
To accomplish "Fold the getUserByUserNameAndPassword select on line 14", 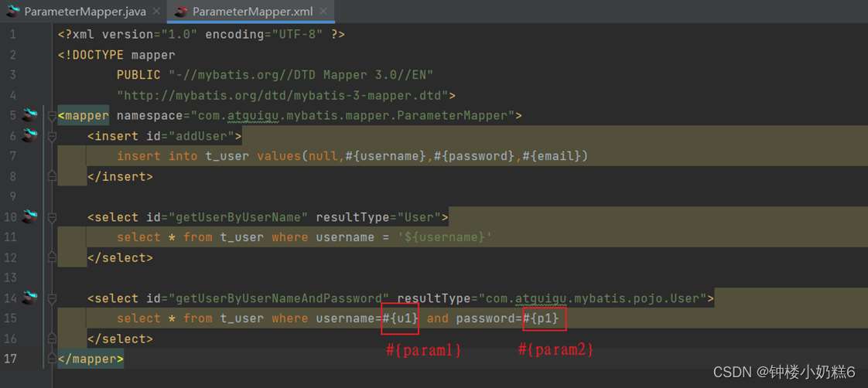I will [x=52, y=298].
